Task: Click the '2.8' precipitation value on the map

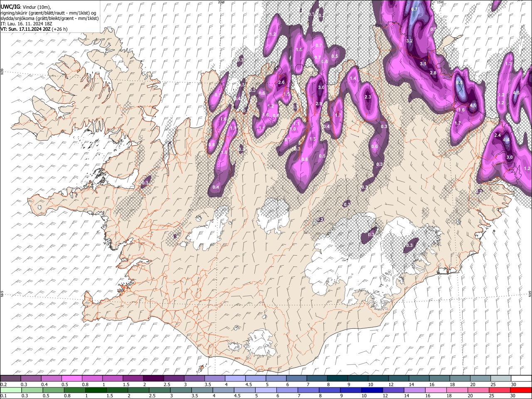Action: (433, 73)
